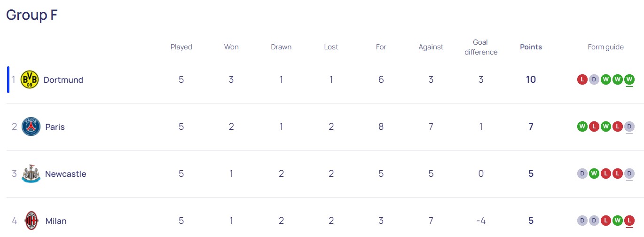Screen dimensions: 644x237
Task: Click the Goal difference column header
Action: pyautogui.click(x=480, y=47)
